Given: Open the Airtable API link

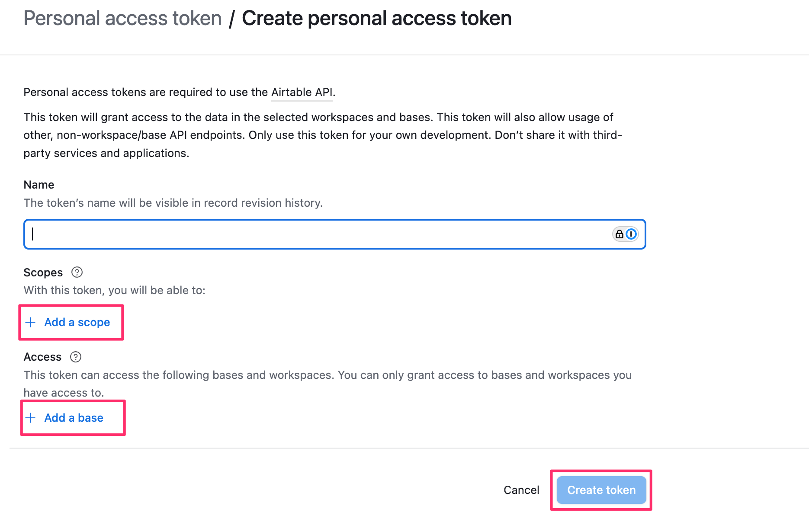Looking at the screenshot, I should (x=302, y=92).
